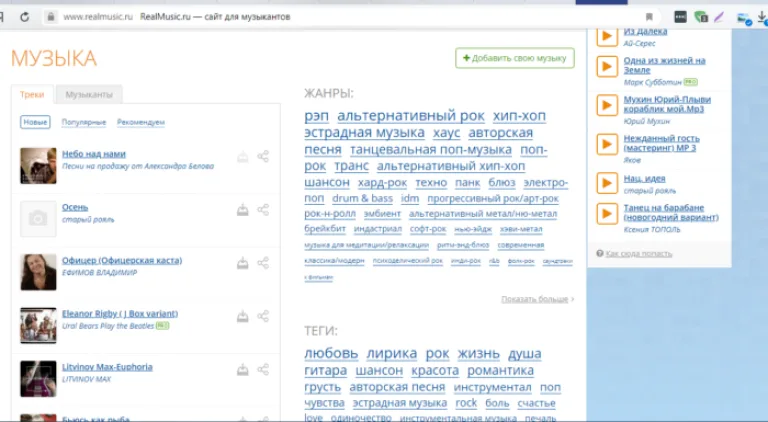Download the track Осень
Screen dimensions: 768x422
click(242, 210)
